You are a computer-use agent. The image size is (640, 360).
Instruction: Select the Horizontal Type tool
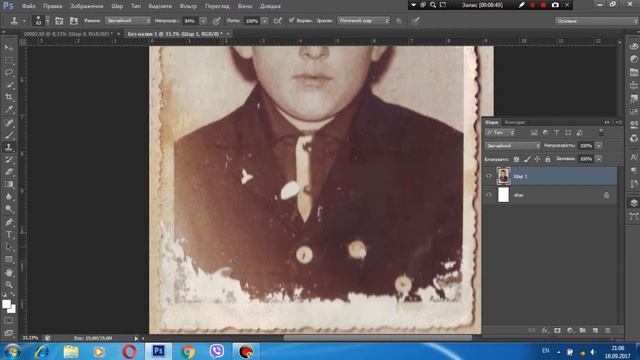pos(9,234)
